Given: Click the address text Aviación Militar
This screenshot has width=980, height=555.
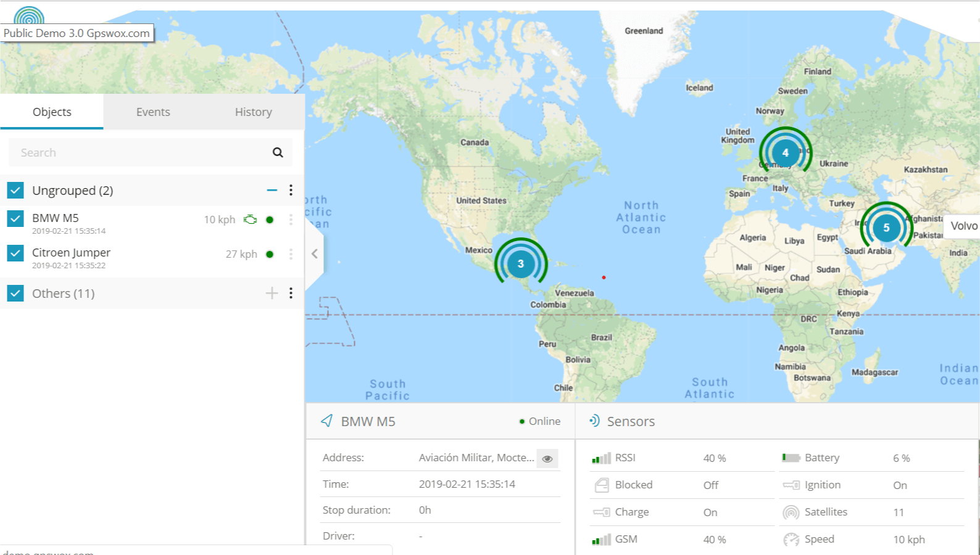Looking at the screenshot, I should click(476, 458).
